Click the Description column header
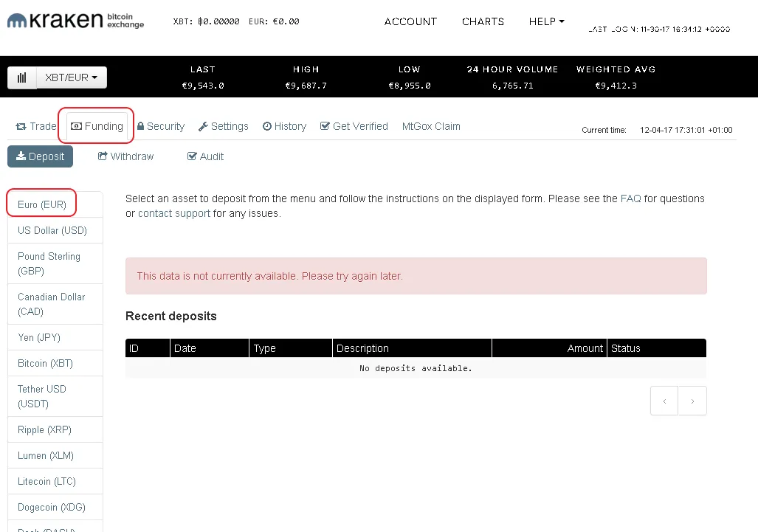758x532 pixels. (412, 348)
